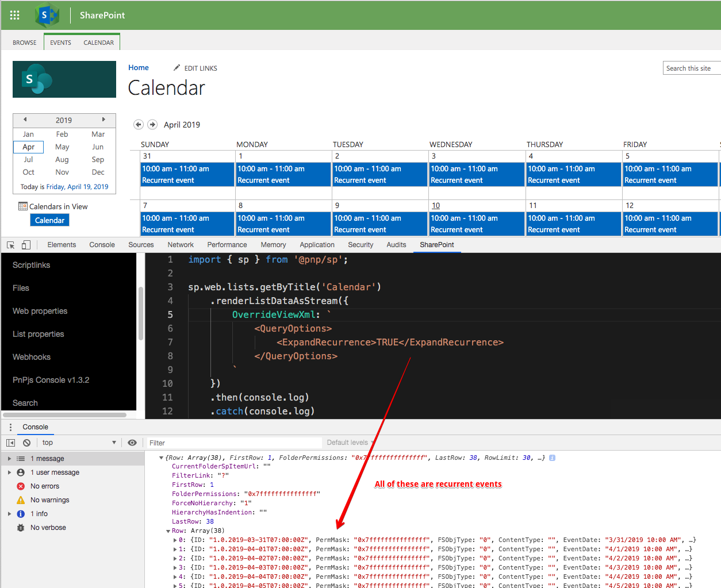The height and width of the screenshot is (588, 721).
Task: Select the Calendar button under Calendars in View
Action: [x=49, y=220]
